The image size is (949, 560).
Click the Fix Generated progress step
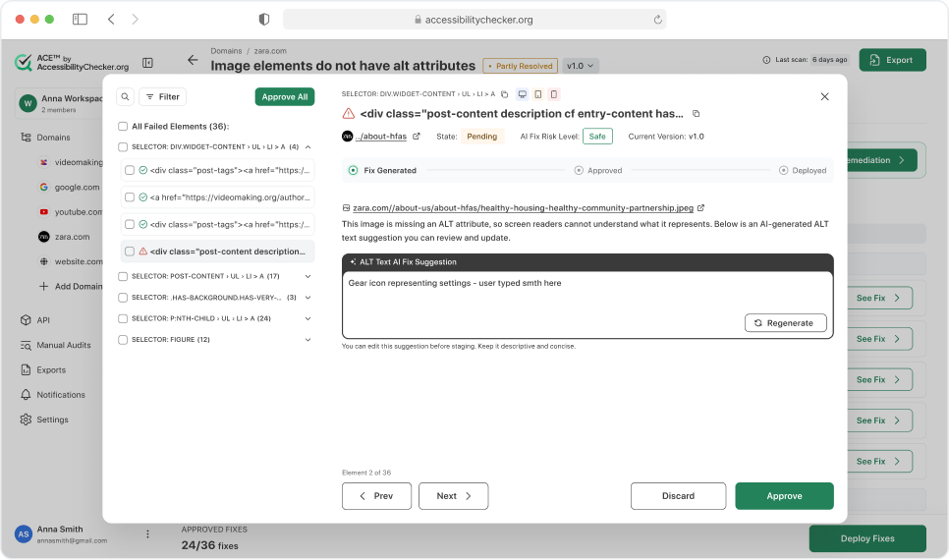click(x=382, y=171)
